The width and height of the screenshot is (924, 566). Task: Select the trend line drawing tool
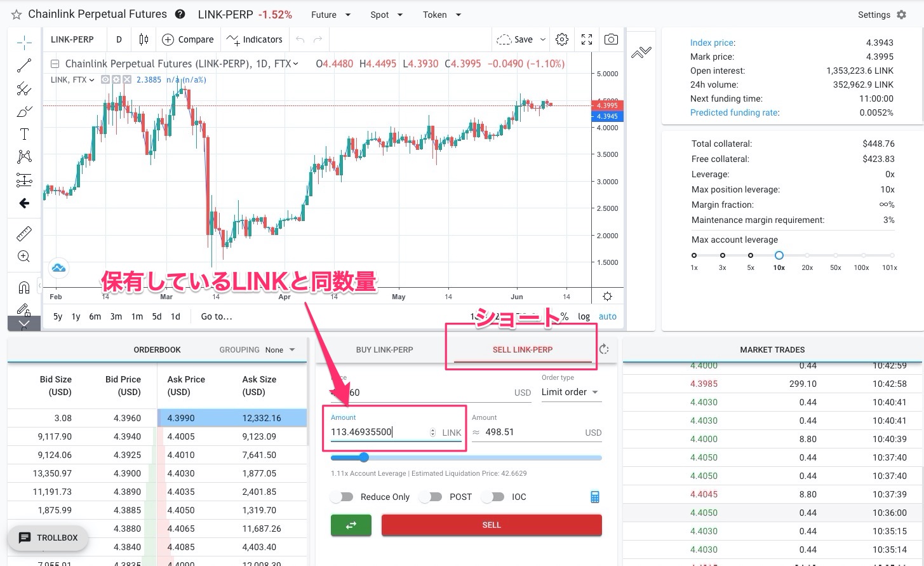[24, 65]
